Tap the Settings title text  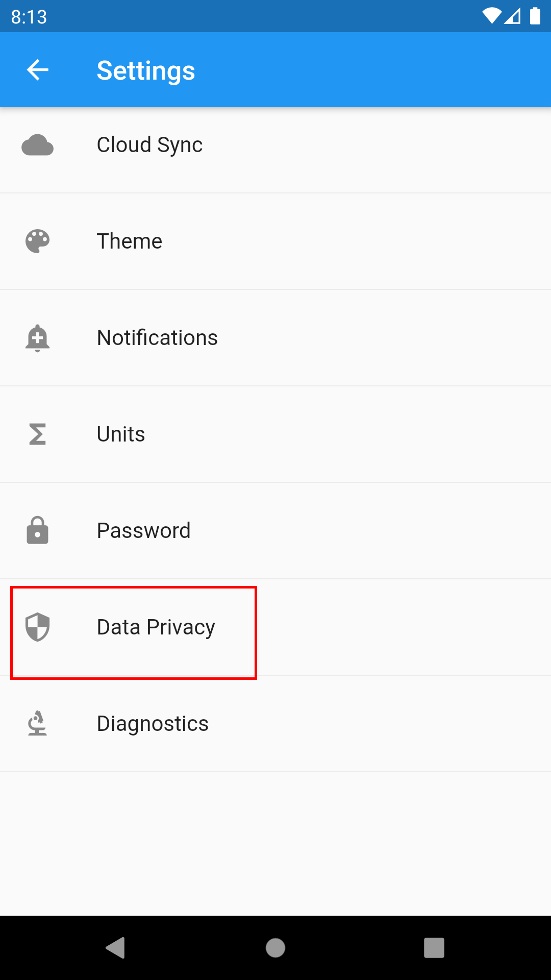click(x=146, y=70)
